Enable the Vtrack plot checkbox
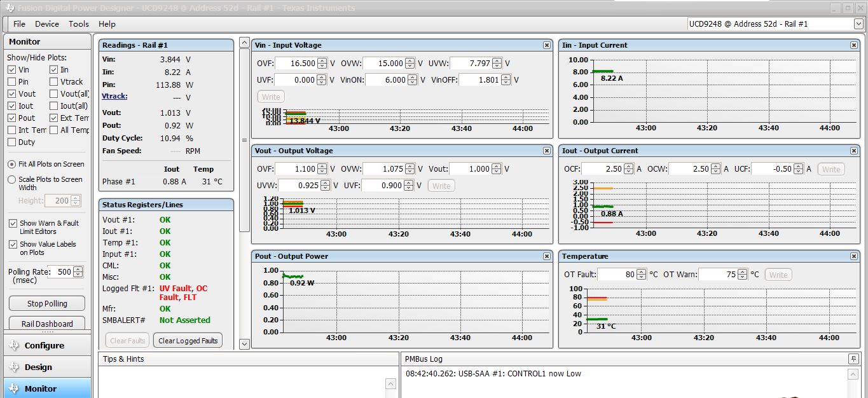Viewport: 868px width, 398px height. (x=53, y=82)
